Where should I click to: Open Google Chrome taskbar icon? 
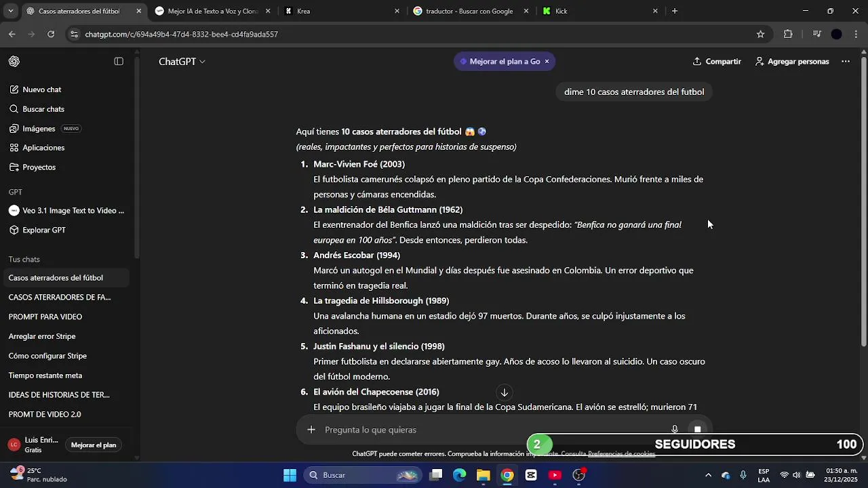pos(507,475)
